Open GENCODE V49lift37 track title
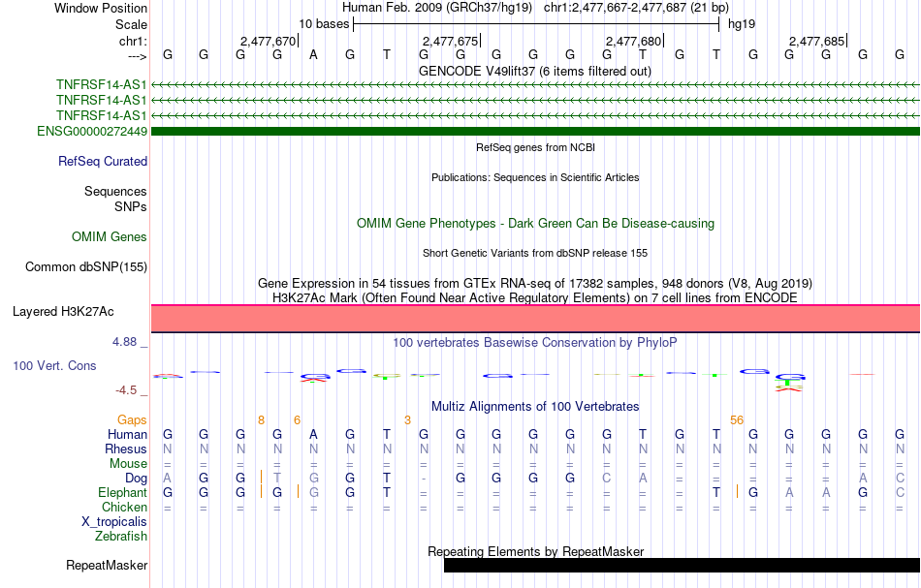 pos(535,71)
